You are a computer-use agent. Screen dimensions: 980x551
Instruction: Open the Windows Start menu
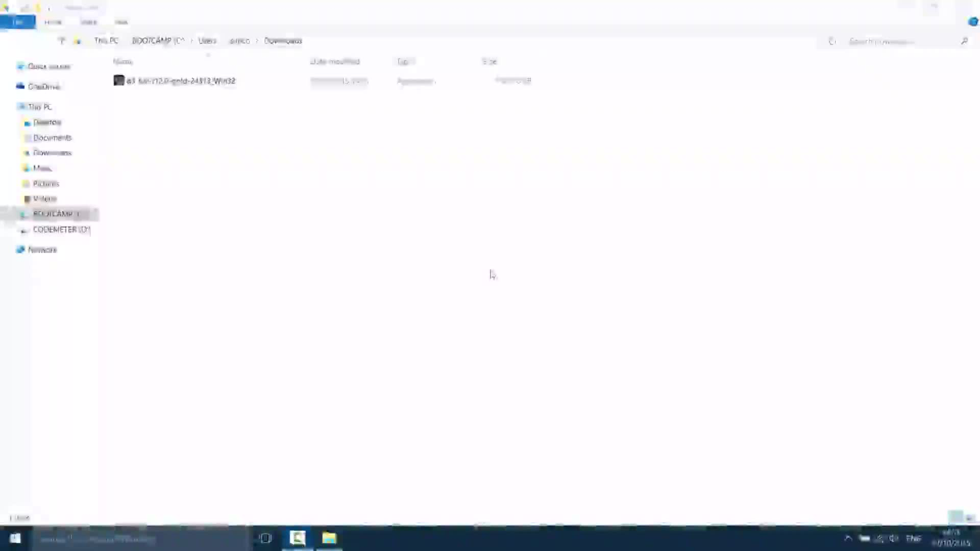(15, 538)
